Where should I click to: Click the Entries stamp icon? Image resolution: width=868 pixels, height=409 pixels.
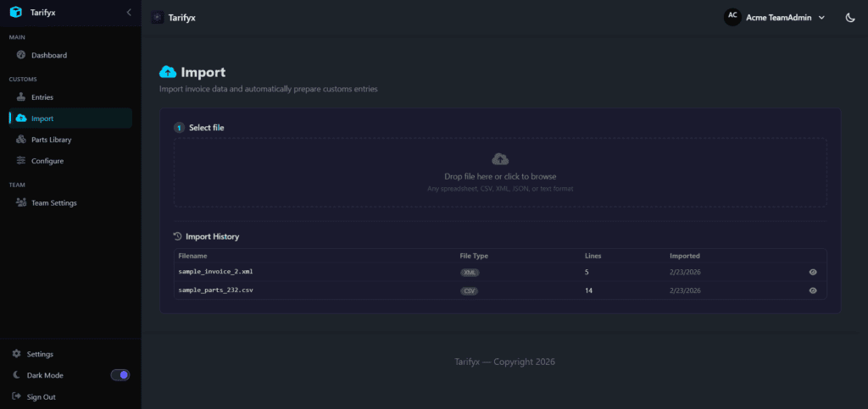[x=21, y=97]
